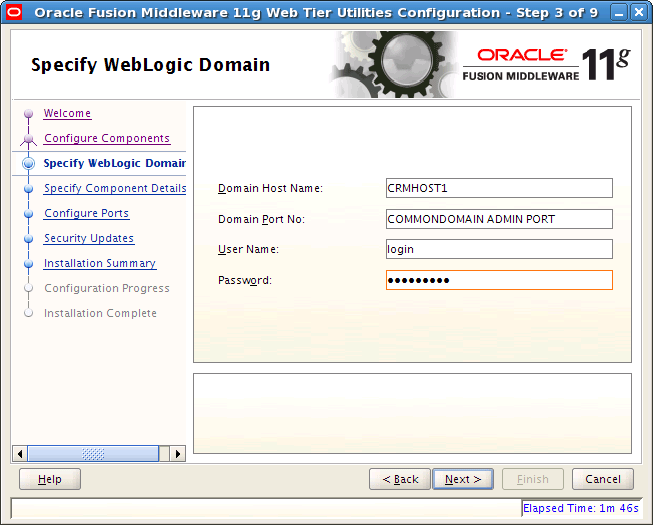Select Specify WebLogic Domain step
Screen dimensions: 653x525
tap(115, 163)
